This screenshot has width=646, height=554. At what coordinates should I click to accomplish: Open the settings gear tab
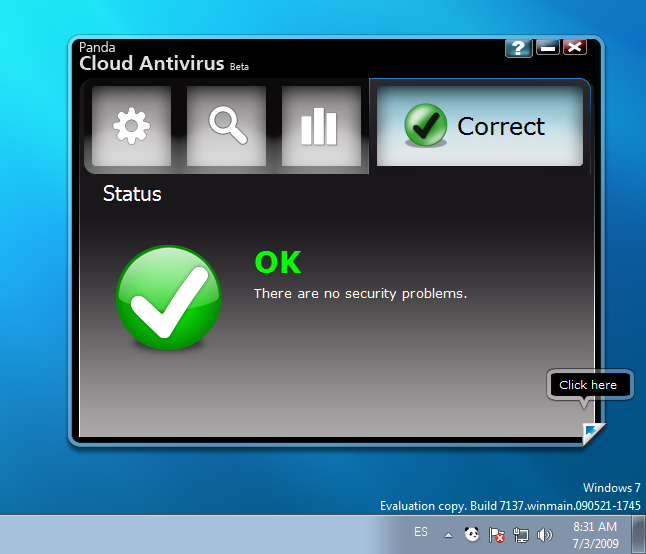(x=131, y=126)
